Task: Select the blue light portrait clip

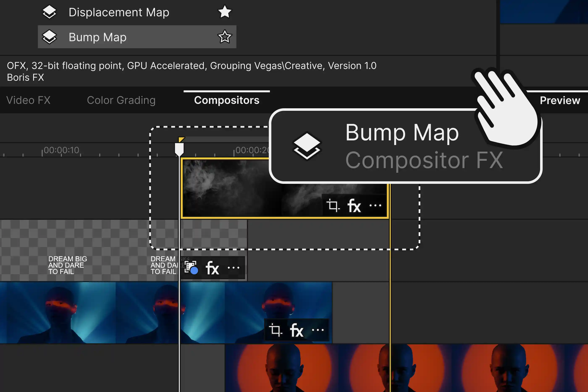Action: pyautogui.click(x=166, y=312)
